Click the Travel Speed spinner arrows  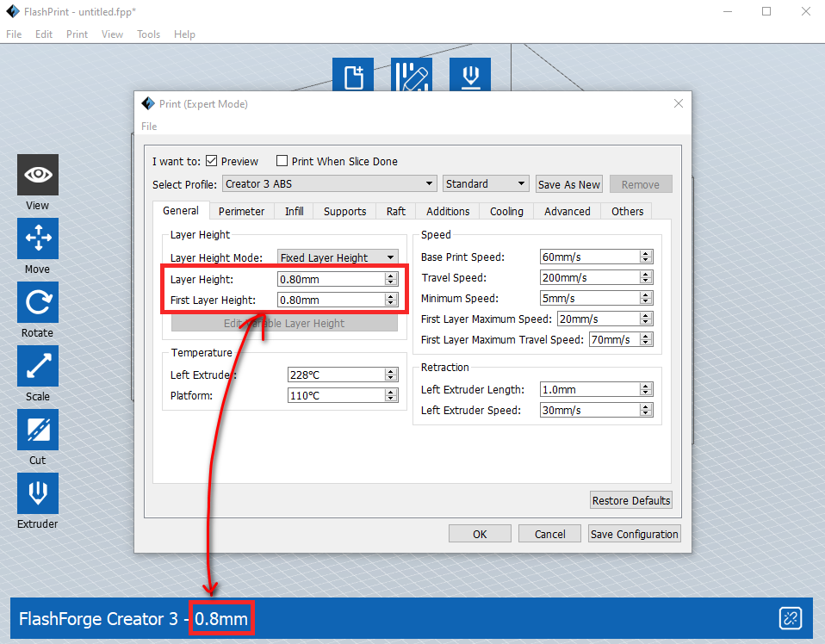click(646, 277)
